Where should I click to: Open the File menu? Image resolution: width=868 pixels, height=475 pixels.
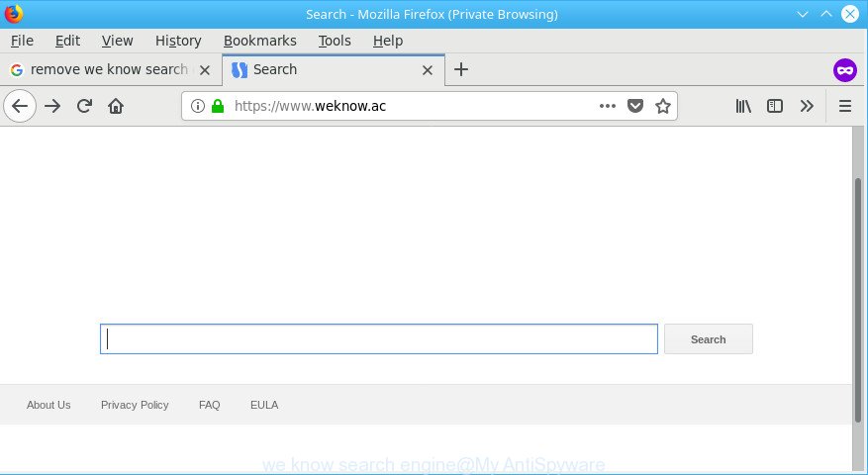click(22, 41)
